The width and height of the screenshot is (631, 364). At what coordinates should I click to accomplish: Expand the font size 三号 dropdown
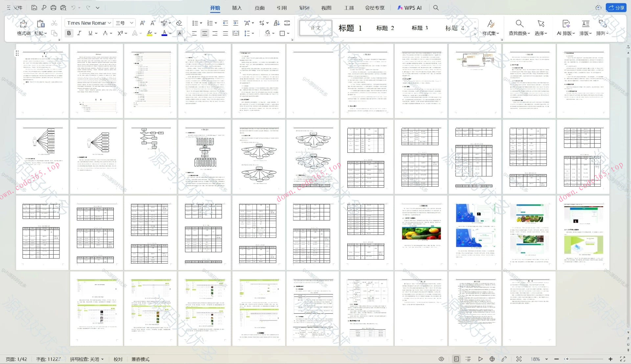click(131, 23)
